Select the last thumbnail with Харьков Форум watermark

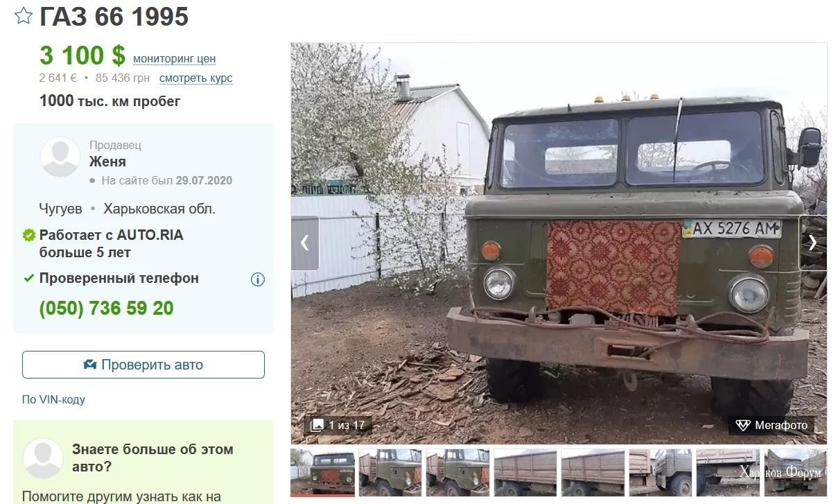coord(795,472)
